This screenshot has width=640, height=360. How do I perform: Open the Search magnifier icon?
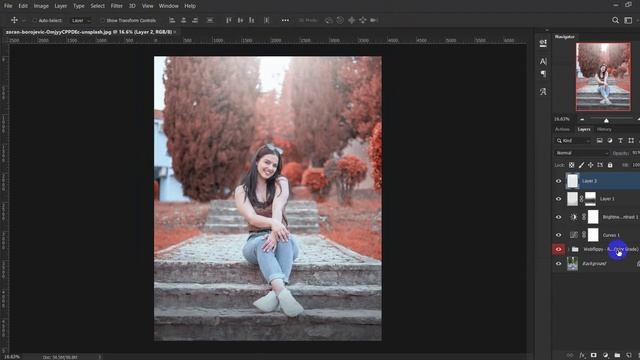(x=615, y=20)
